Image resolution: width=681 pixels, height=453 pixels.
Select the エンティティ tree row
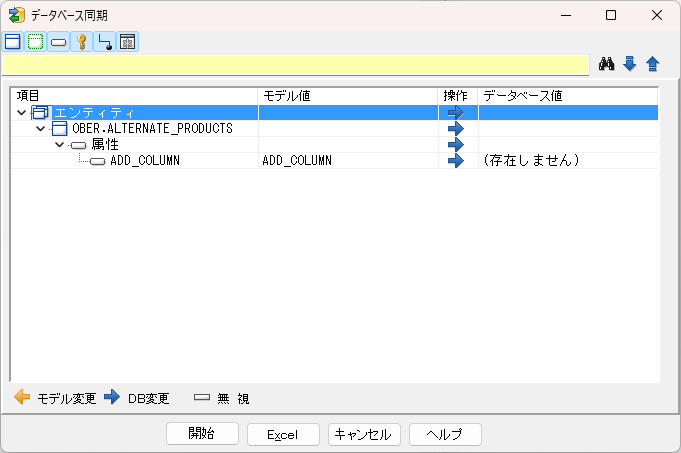pos(334,112)
